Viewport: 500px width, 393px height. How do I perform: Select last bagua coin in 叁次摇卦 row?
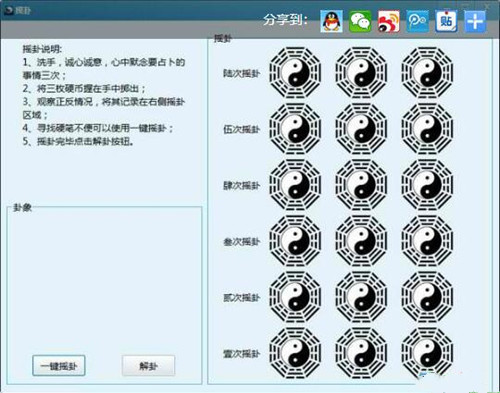(427, 241)
